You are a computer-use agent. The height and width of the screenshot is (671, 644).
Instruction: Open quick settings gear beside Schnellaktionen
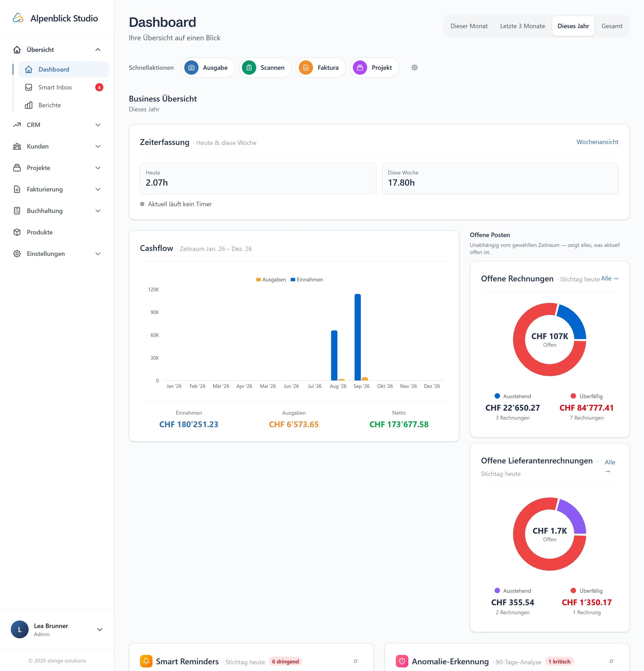click(414, 68)
